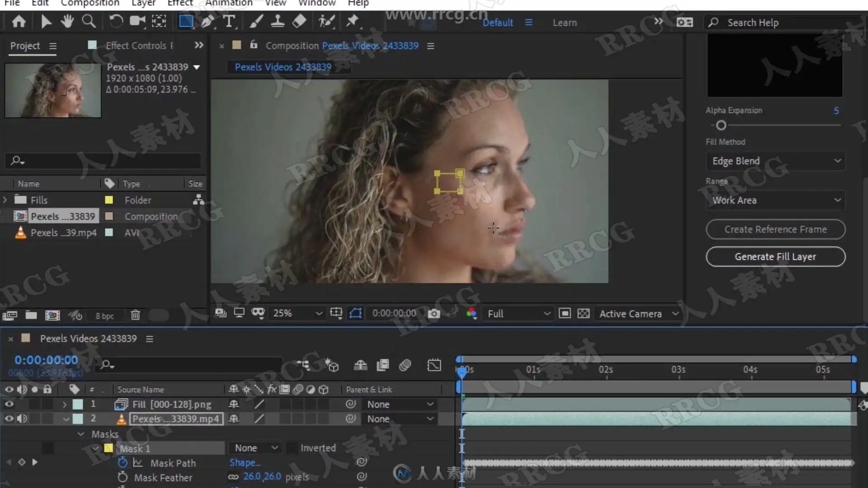
Task: Open the Layer menu
Action: point(143,3)
